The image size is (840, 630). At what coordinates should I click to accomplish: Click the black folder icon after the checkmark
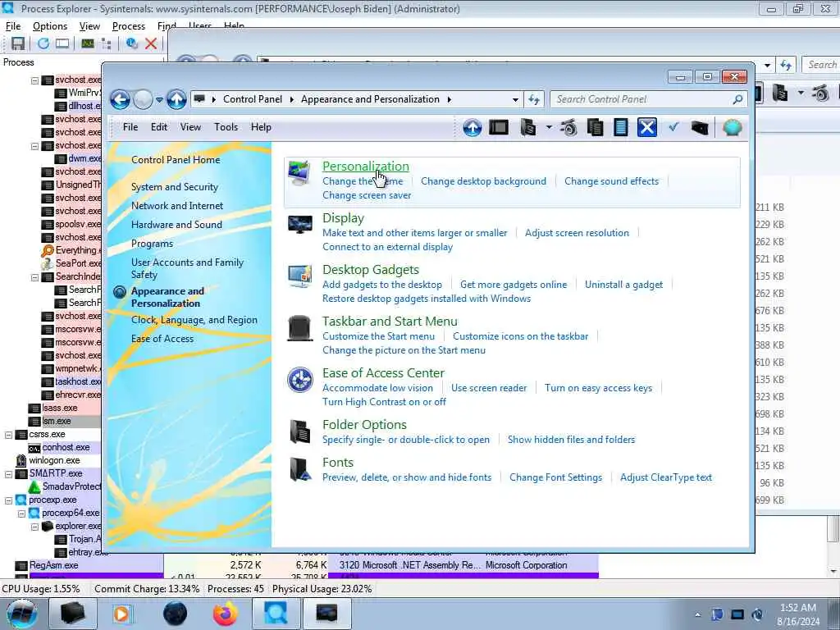coord(700,127)
